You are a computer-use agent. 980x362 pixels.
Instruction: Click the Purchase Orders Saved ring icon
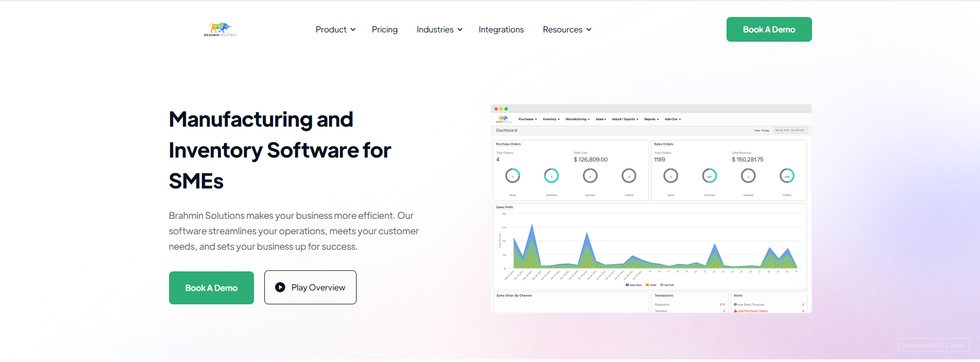(x=513, y=176)
